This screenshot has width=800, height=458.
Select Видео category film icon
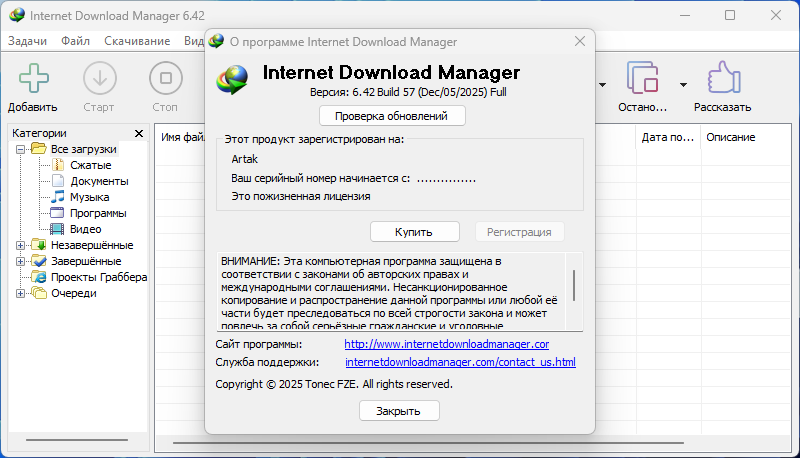[x=57, y=229]
